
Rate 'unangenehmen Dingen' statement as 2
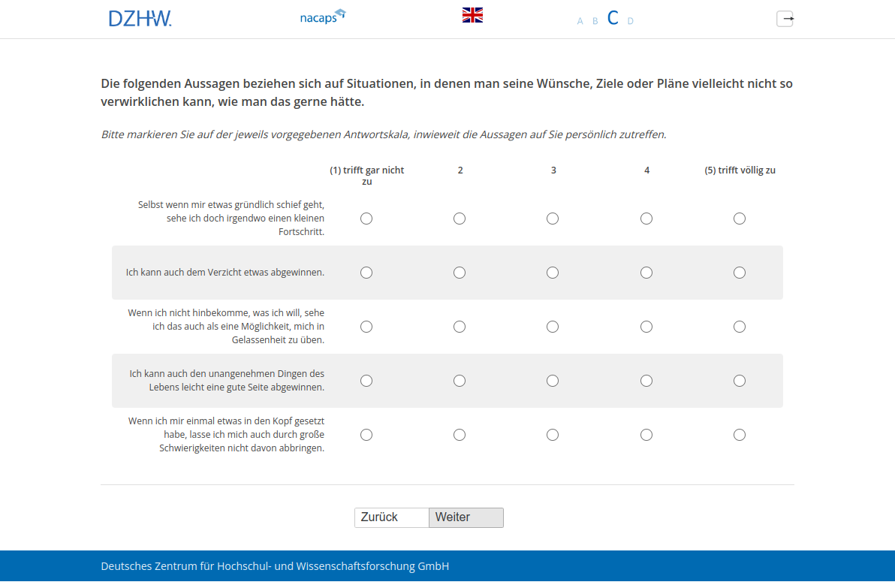tap(460, 381)
